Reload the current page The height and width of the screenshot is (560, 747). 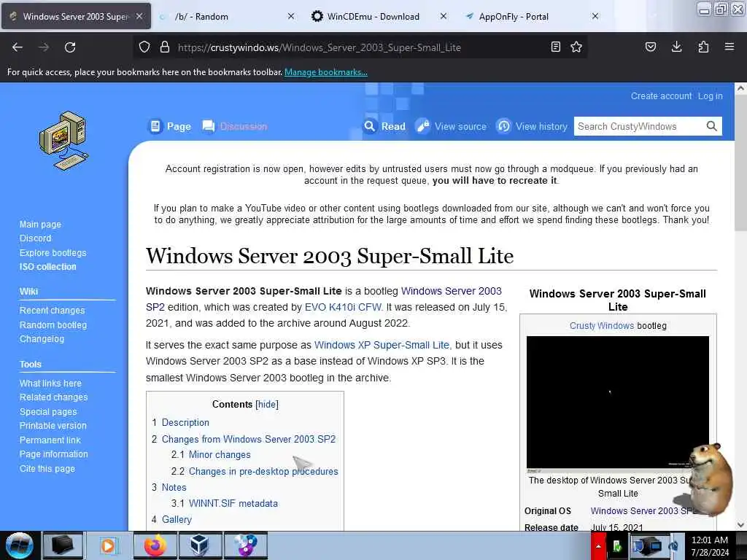tap(70, 47)
